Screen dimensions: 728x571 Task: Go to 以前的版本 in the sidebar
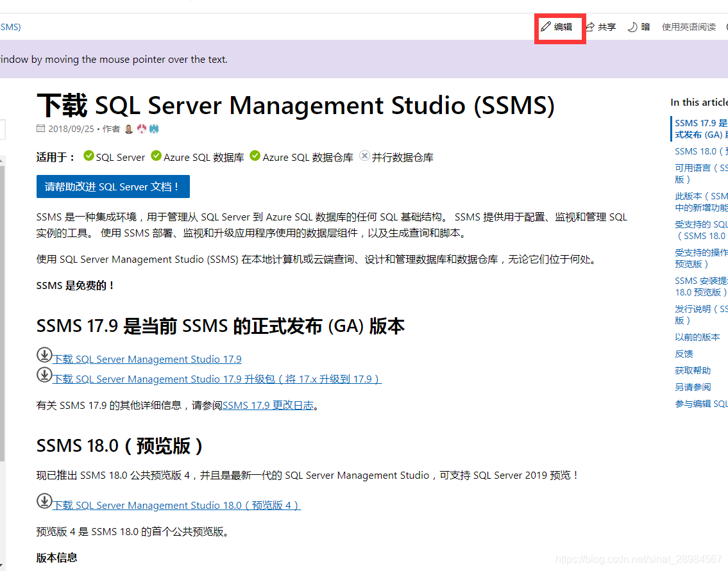pyautogui.click(x=697, y=337)
